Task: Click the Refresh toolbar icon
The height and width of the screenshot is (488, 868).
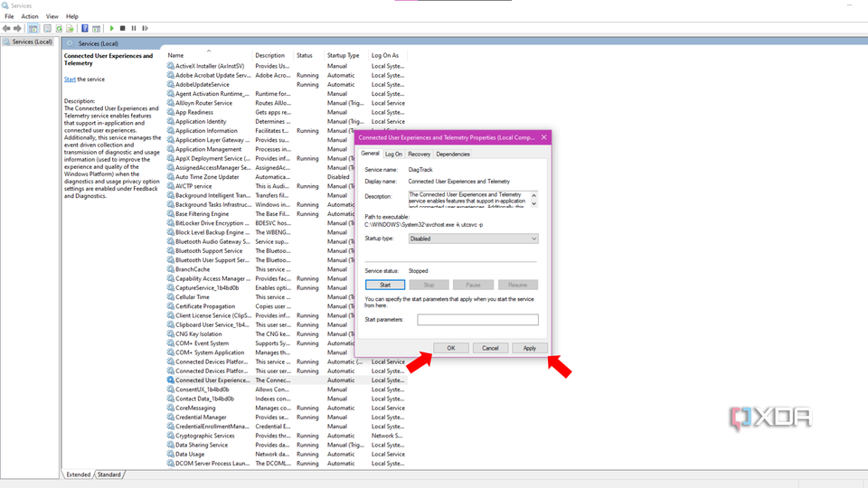Action: [x=59, y=28]
